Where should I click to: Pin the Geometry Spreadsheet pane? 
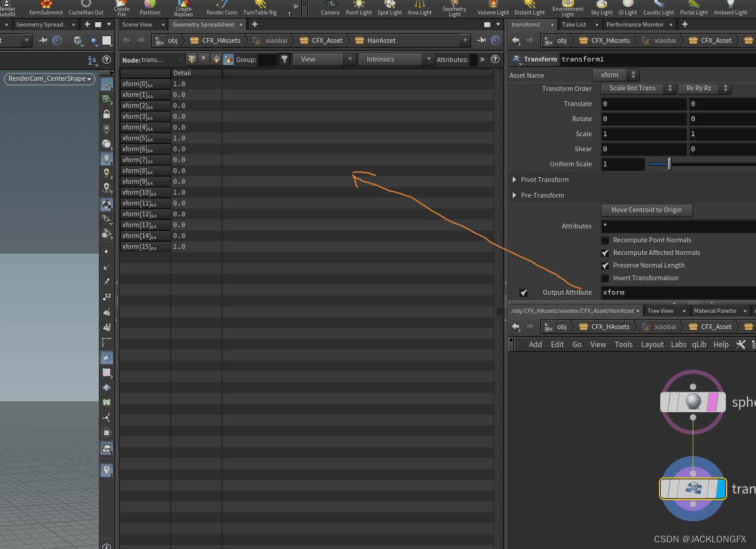(x=481, y=40)
